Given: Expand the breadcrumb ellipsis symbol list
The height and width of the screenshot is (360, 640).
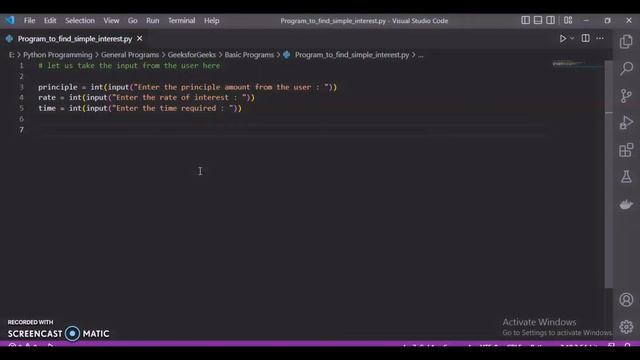Looking at the screenshot, I should click(x=420, y=55).
